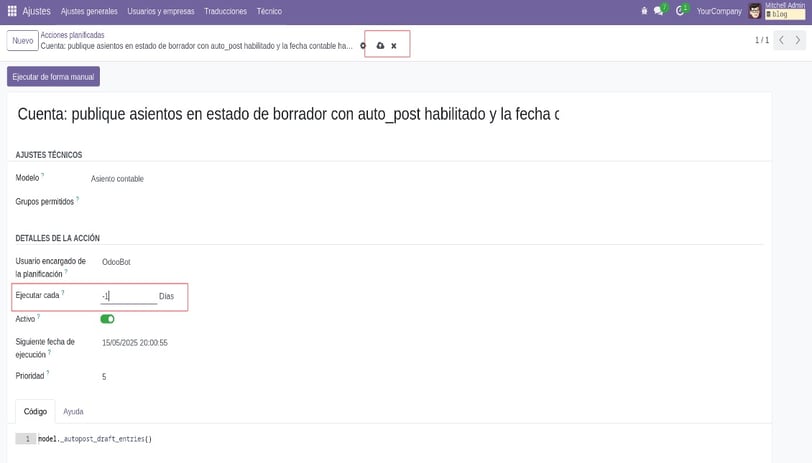Show help tooltip for Grupos permitidos
This screenshot has height=463, width=812.
coord(77,198)
